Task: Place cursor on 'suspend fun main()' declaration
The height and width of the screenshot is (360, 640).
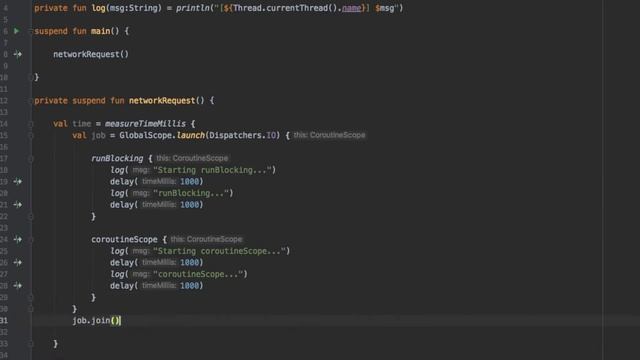Action: [77, 31]
